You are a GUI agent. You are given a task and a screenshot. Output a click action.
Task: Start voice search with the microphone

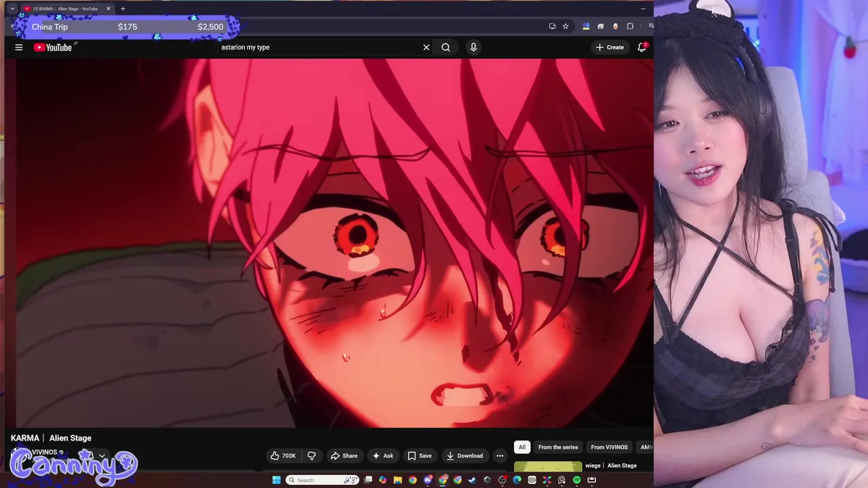pos(473,47)
